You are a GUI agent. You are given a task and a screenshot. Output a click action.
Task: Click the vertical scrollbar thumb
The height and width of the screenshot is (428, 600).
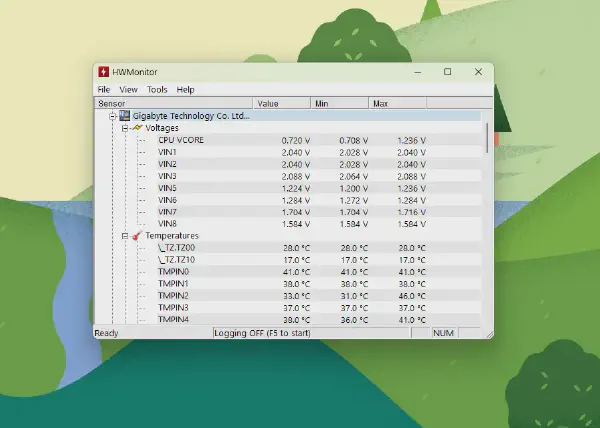click(x=487, y=138)
